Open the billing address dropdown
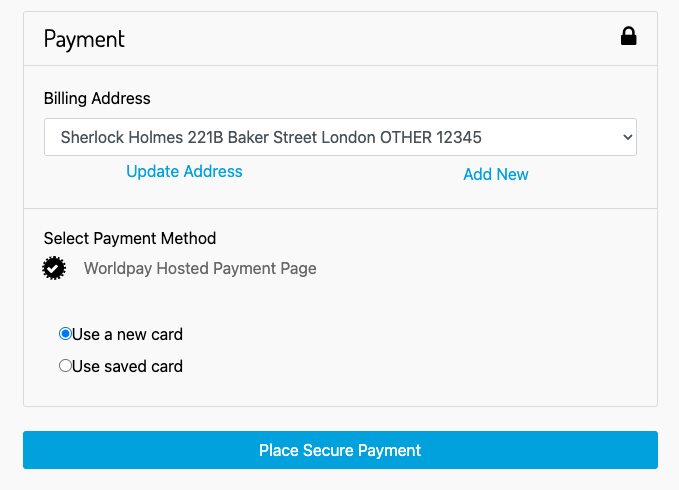 point(340,137)
